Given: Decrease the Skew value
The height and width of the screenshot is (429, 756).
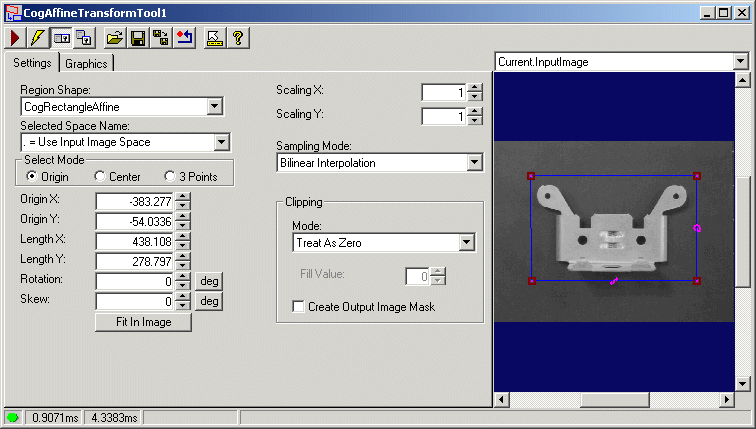Looking at the screenshot, I should coord(183,306).
